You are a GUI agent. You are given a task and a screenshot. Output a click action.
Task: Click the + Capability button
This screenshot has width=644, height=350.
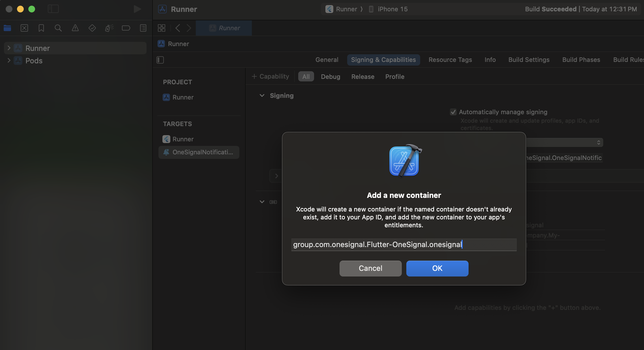(271, 76)
